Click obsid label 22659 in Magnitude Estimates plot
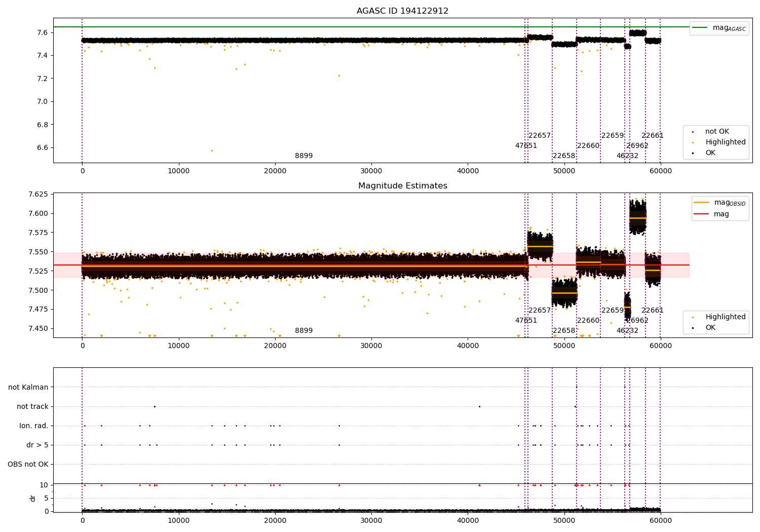Image resolution: width=760 pixels, height=532 pixels. pos(613,311)
